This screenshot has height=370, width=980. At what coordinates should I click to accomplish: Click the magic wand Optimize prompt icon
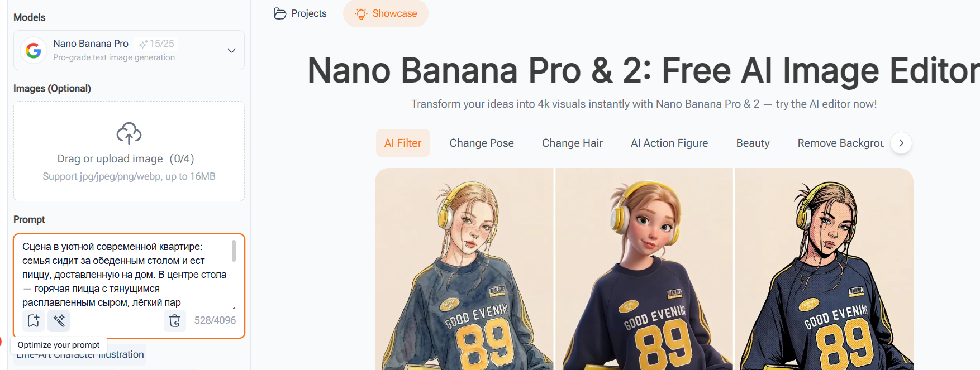(59, 320)
